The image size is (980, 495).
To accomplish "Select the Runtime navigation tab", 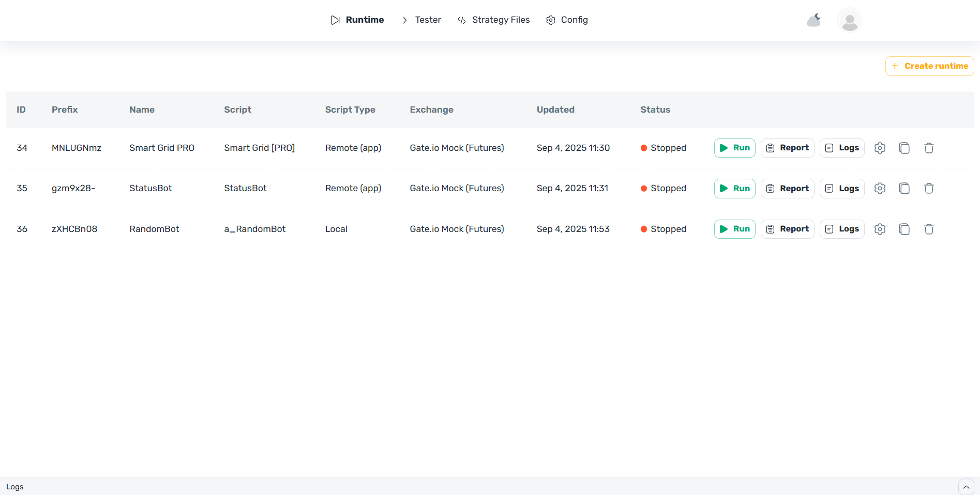I will pos(357,20).
